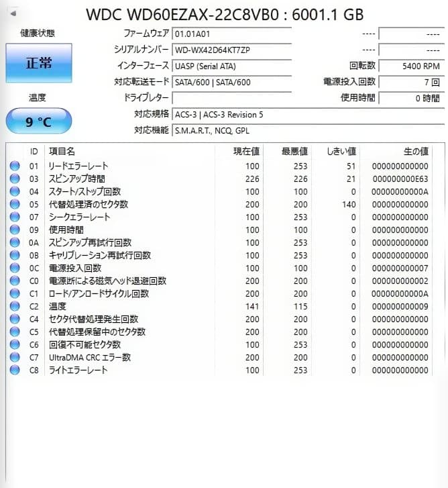
Task: Click the status icon for ロード/アンロードサイクル回数
Action: point(15,293)
